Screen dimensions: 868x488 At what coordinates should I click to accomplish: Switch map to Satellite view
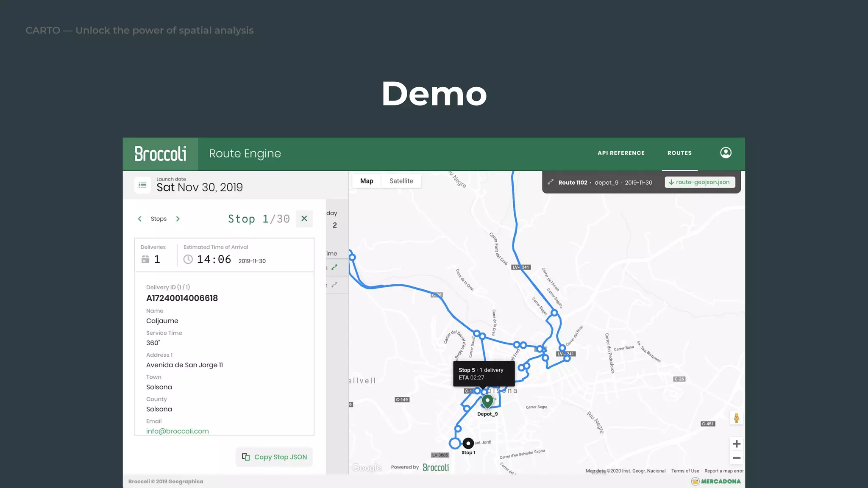tap(401, 181)
